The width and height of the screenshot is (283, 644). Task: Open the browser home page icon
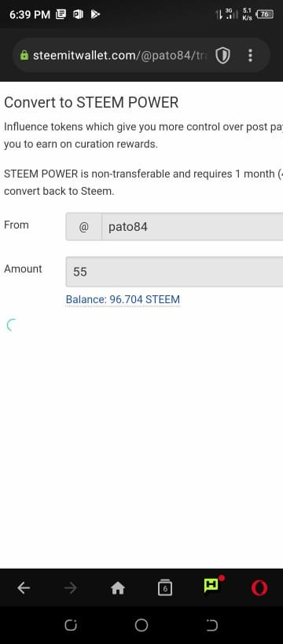click(x=118, y=588)
